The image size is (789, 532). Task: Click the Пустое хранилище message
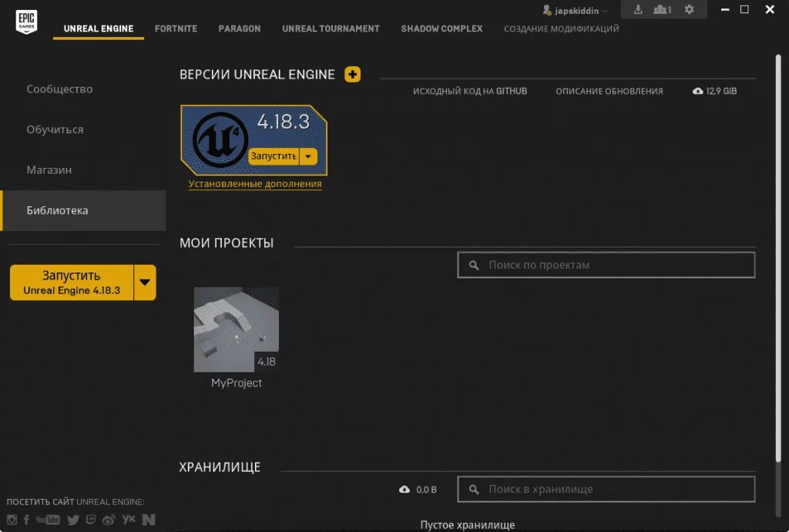coord(468,525)
